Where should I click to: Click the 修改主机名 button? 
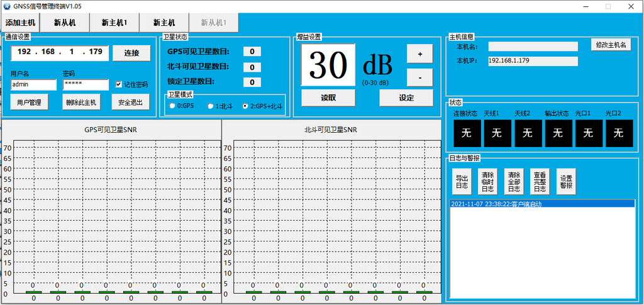pyautogui.click(x=610, y=45)
